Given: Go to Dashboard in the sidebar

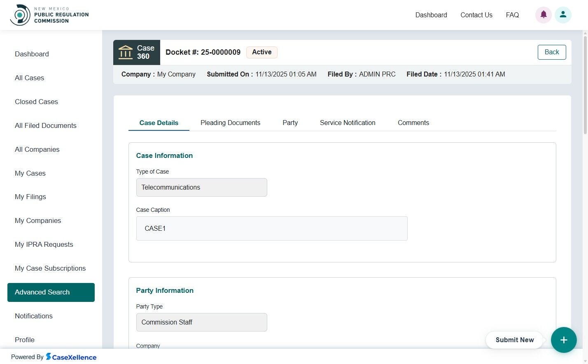Looking at the screenshot, I should [32, 54].
